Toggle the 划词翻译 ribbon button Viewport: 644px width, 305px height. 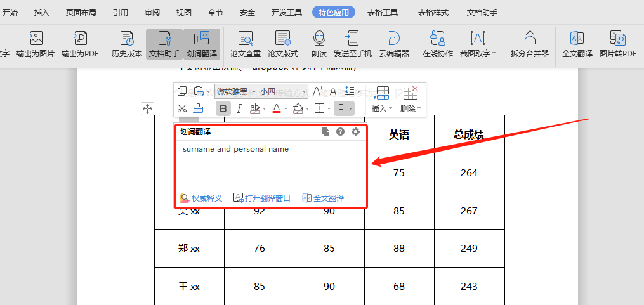click(x=202, y=44)
